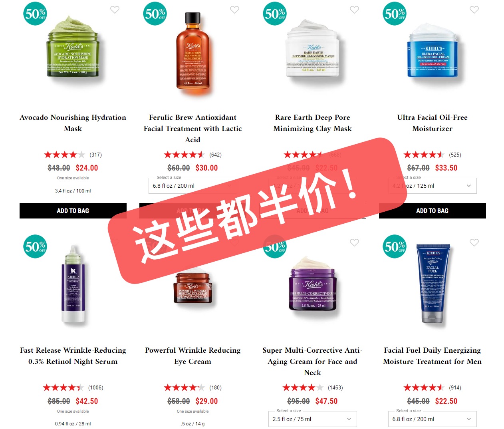Screen dimensions: 504x429
Task: Click 50% off badge on Retinol Night Serum
Action: click(35, 246)
